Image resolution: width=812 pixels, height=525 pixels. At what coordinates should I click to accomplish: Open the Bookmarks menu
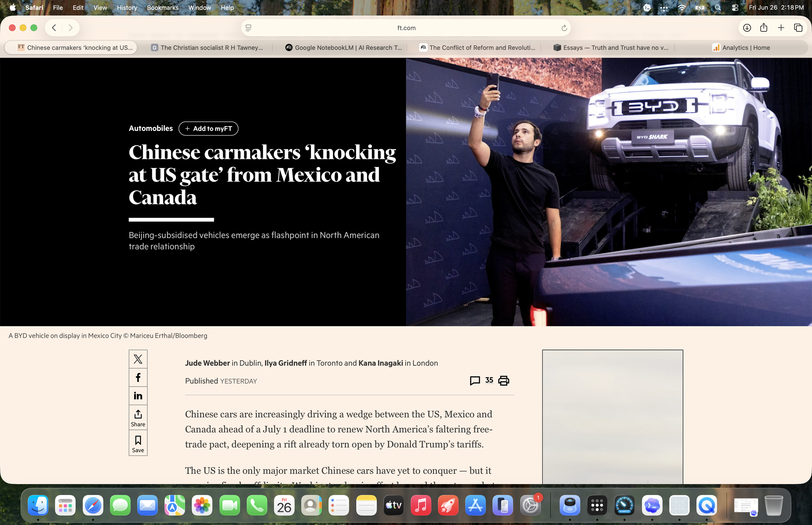click(x=162, y=7)
